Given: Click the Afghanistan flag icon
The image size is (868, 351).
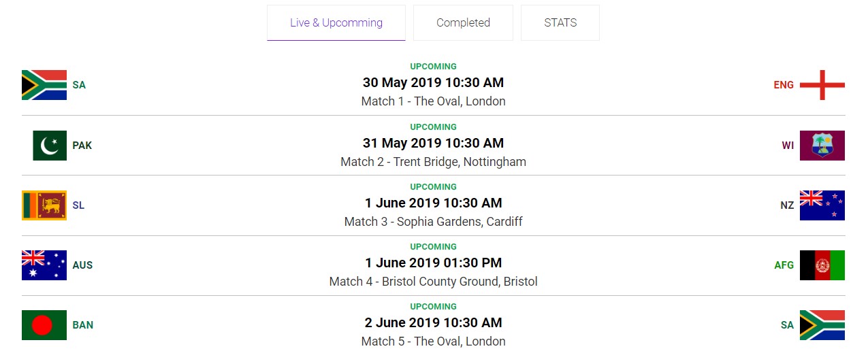Looking at the screenshot, I should pyautogui.click(x=822, y=265).
